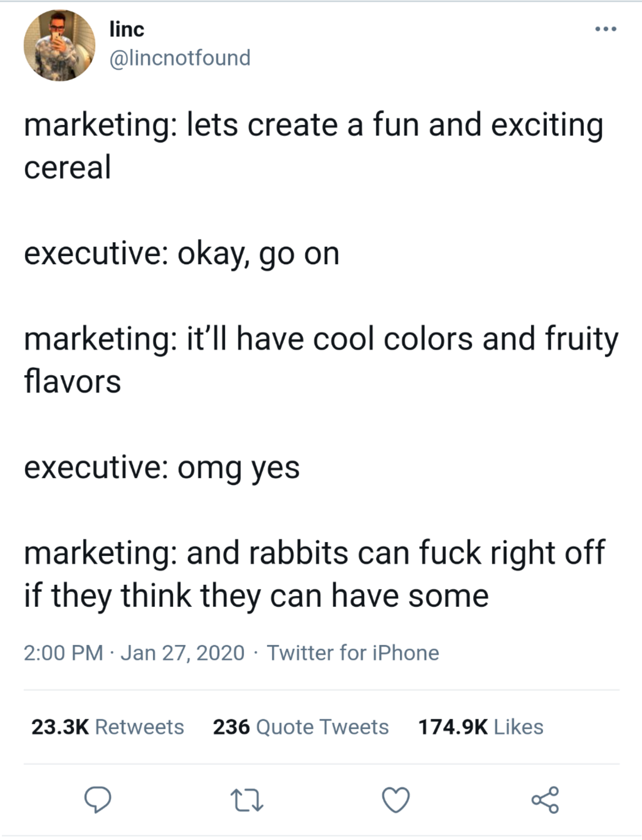Open the "Twitter for iPhone" source link
This screenshot has height=840, width=642.
pos(353,653)
